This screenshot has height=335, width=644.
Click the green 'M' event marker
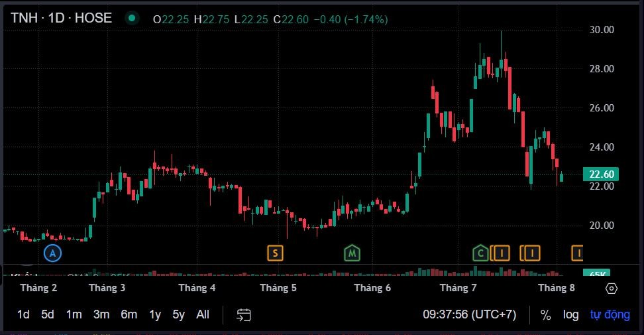point(352,253)
